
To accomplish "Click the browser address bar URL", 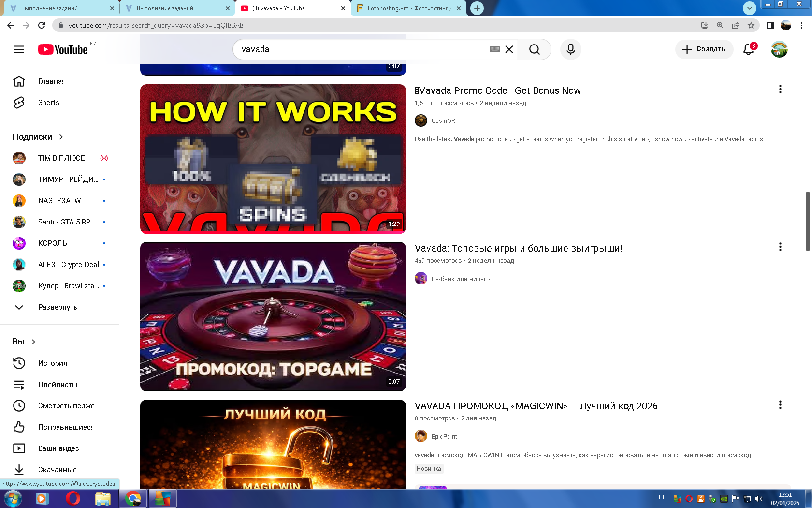I will tap(156, 25).
